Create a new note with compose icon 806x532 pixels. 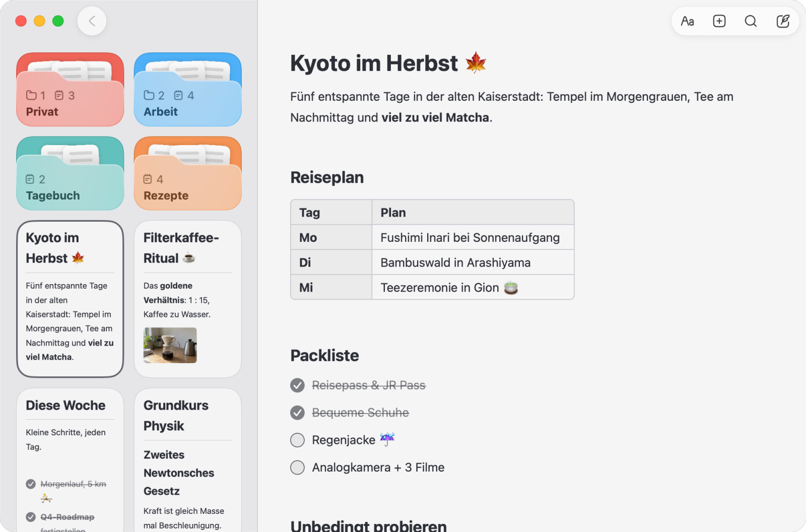pos(783,21)
